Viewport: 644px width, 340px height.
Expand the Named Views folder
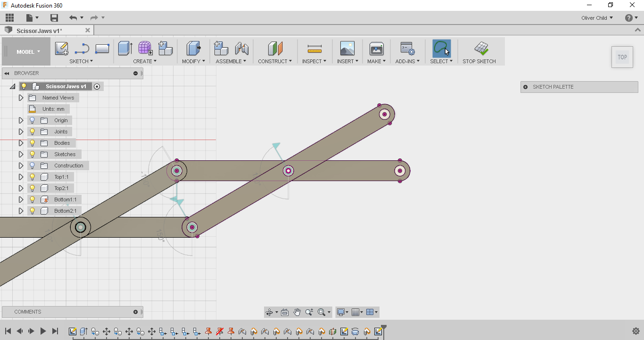[21, 98]
